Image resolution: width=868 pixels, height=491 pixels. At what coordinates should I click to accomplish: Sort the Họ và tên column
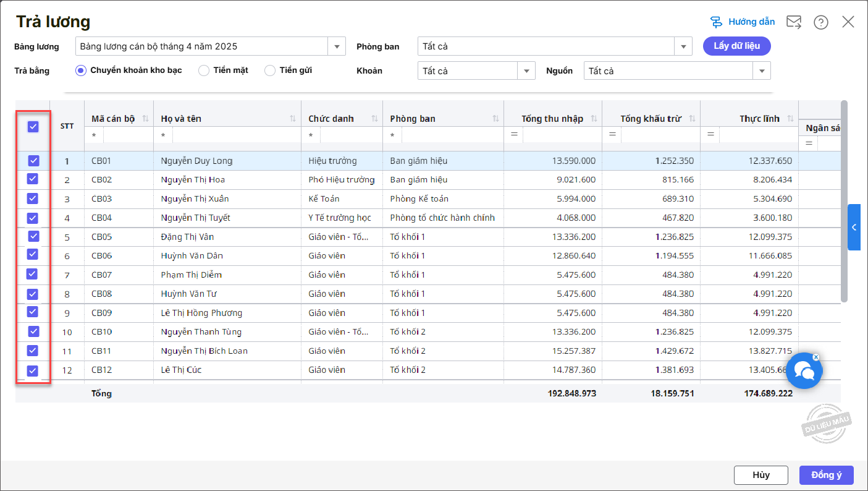pos(293,119)
